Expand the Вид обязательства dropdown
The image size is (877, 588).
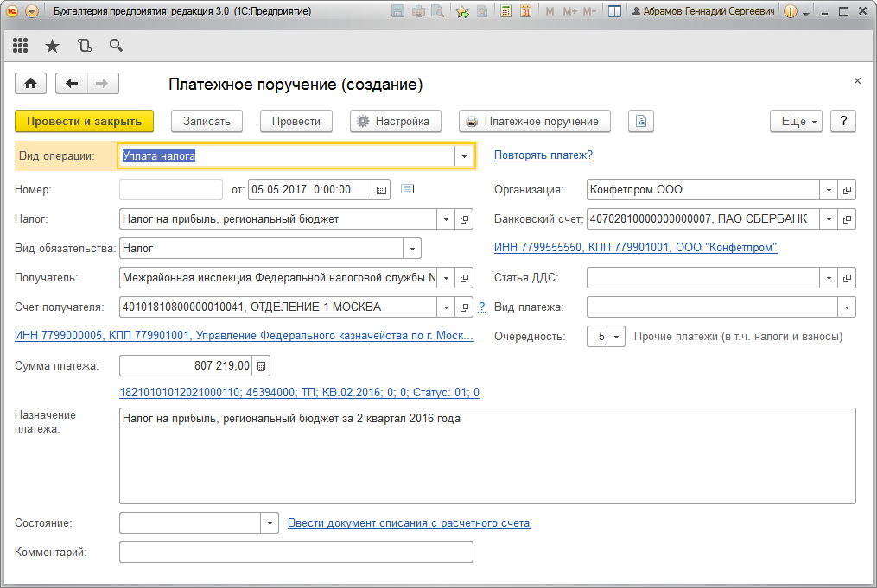coord(412,249)
